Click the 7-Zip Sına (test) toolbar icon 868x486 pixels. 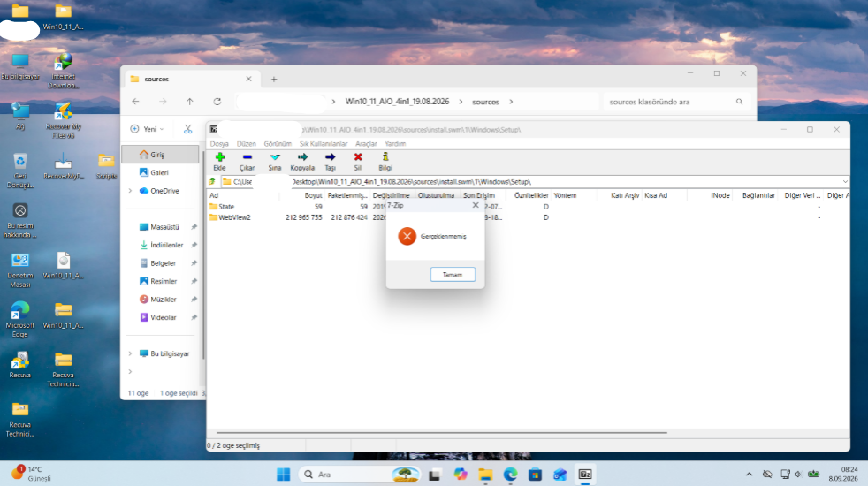click(275, 161)
